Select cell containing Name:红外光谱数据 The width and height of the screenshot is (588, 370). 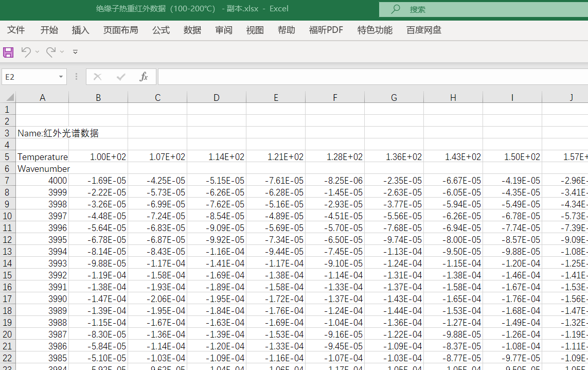coord(43,133)
